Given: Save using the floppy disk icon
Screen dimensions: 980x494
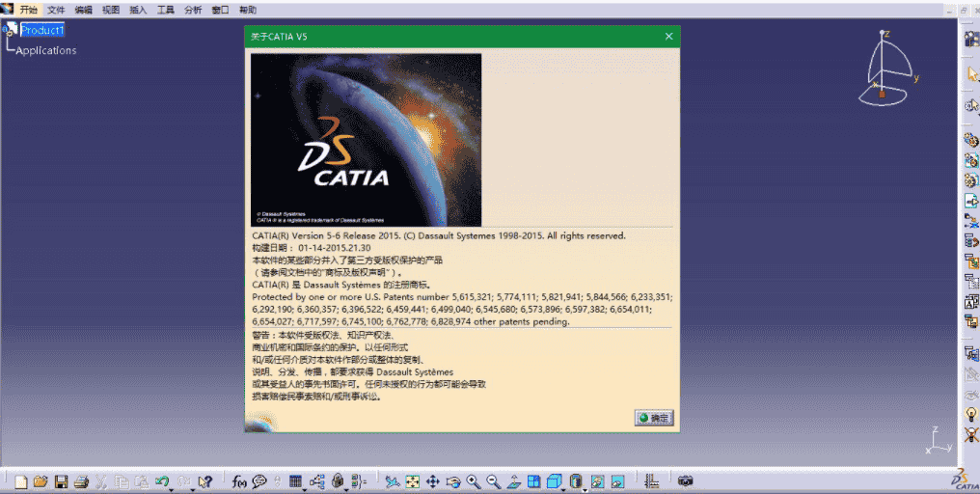Looking at the screenshot, I should tap(61, 480).
